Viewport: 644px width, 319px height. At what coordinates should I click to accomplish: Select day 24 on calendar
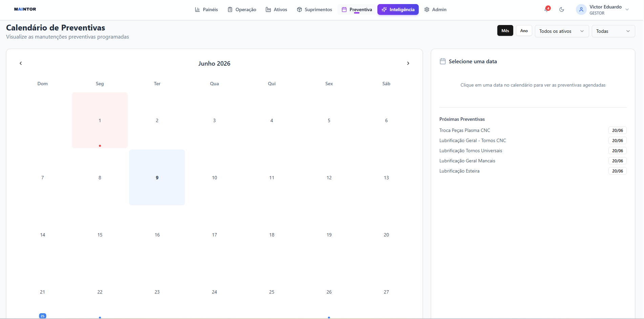pos(214,292)
